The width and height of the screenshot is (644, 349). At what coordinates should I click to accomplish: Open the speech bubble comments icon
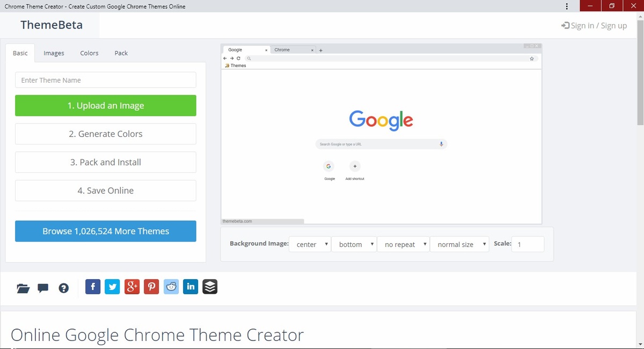[x=43, y=288]
